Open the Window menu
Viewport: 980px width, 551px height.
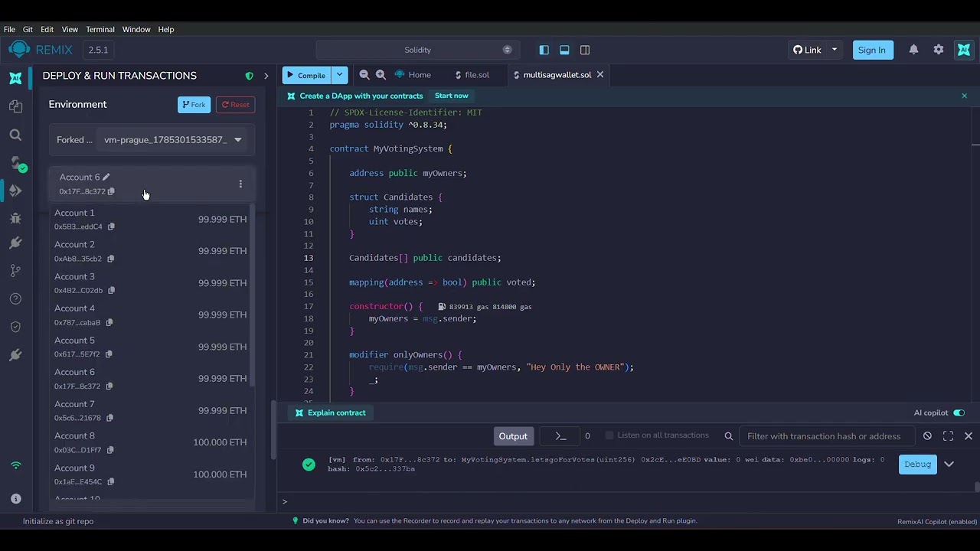click(136, 29)
